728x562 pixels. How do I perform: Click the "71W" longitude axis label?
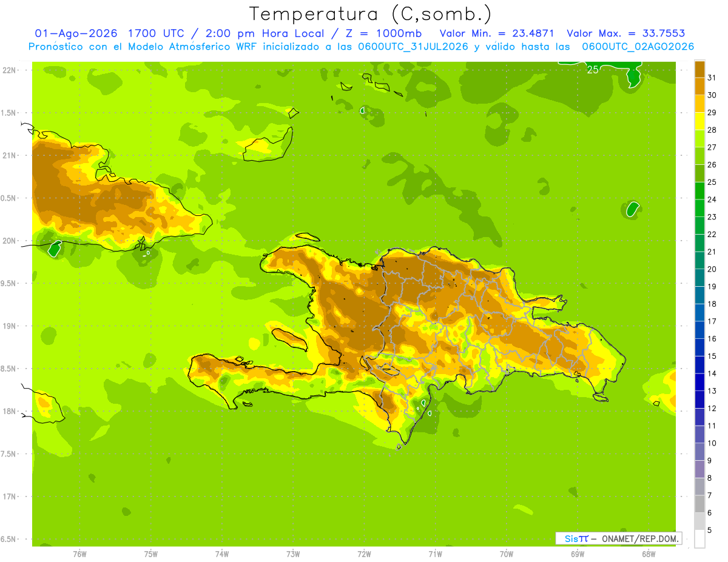(x=435, y=555)
